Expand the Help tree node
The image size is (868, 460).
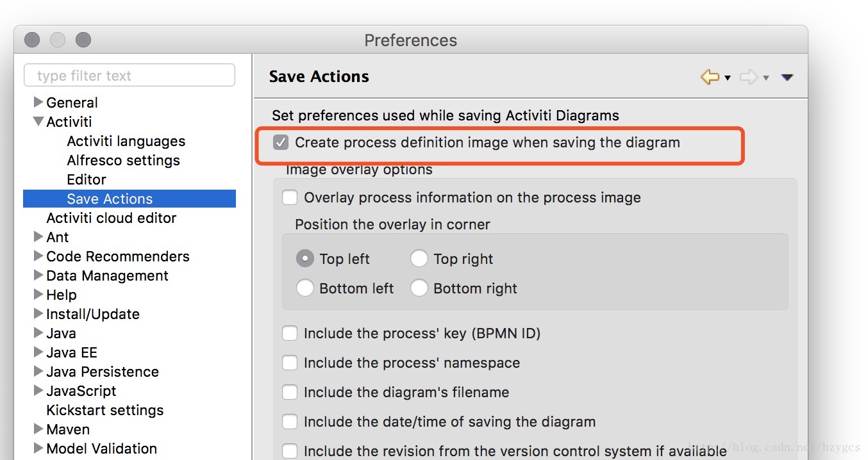coord(38,294)
